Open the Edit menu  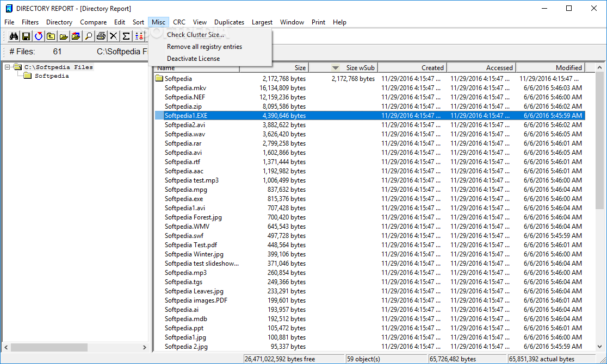tap(120, 22)
